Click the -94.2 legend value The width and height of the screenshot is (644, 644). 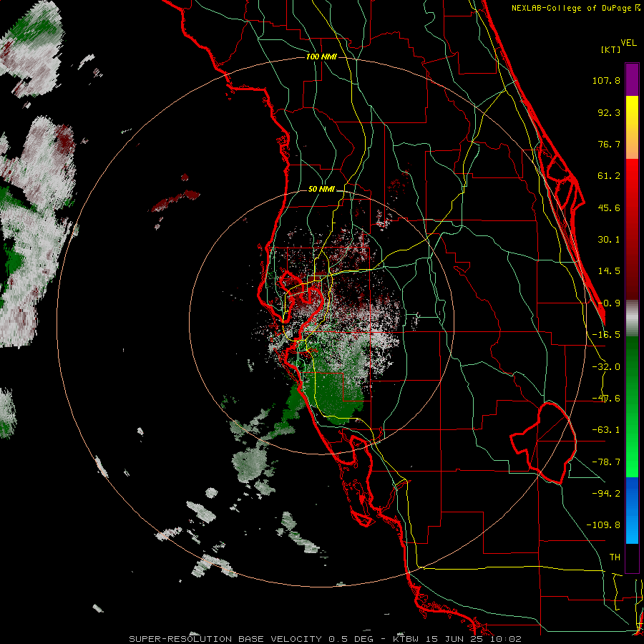606,493
